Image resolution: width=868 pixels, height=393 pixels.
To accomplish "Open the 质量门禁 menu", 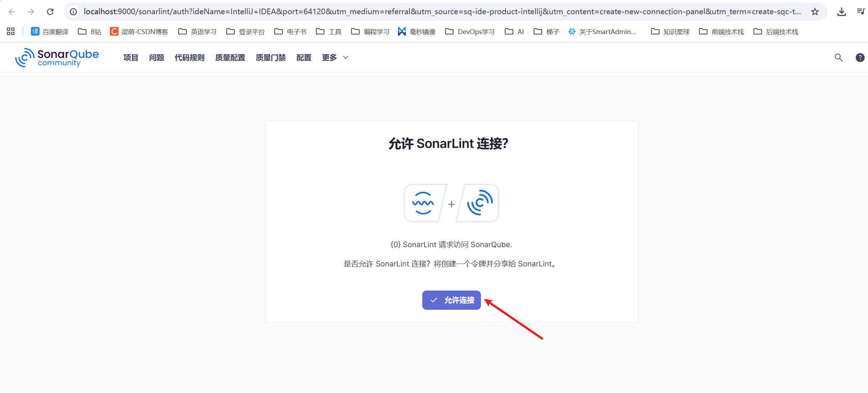I will pyautogui.click(x=271, y=58).
